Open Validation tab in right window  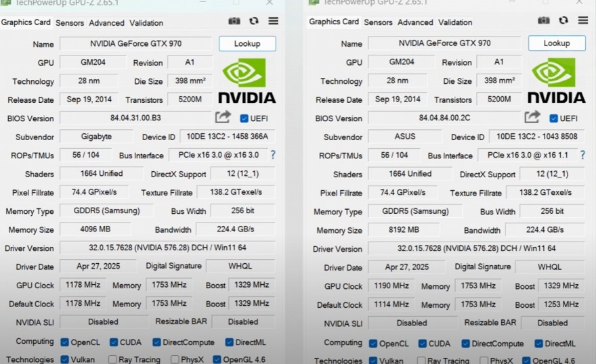pos(455,22)
